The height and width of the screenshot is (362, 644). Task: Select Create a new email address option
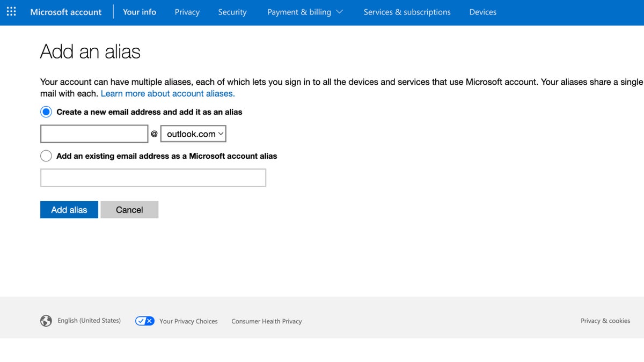coord(46,112)
